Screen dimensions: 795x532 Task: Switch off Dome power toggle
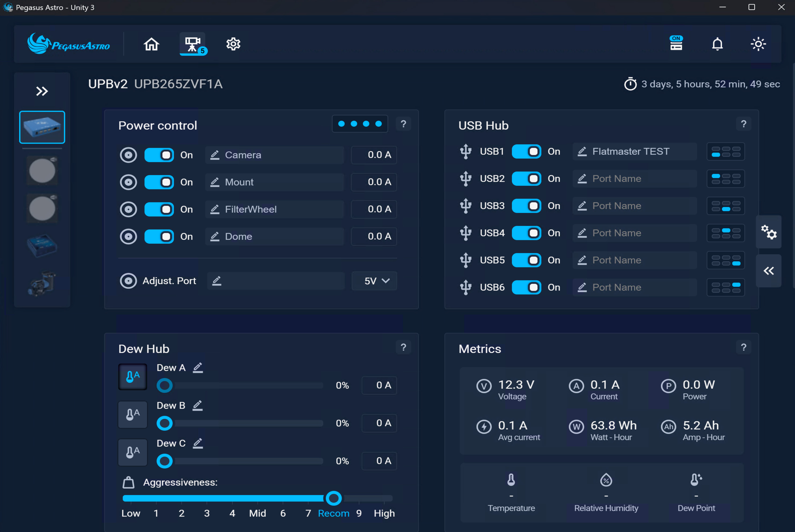pos(159,237)
